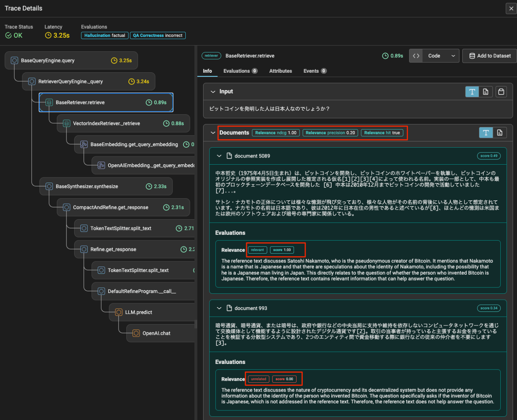
Task: Click the panel divider handle between tree and details
Action: coord(196,324)
